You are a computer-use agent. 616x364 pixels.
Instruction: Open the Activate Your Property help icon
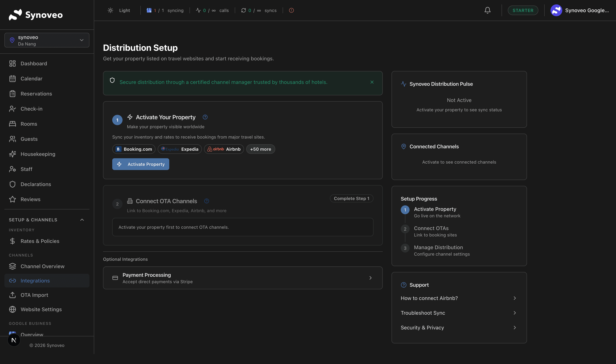205,117
